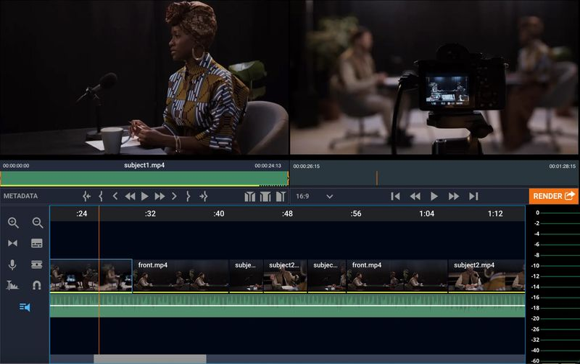
Task: Select the last subject2.mp4 clip
Action: coord(486,276)
